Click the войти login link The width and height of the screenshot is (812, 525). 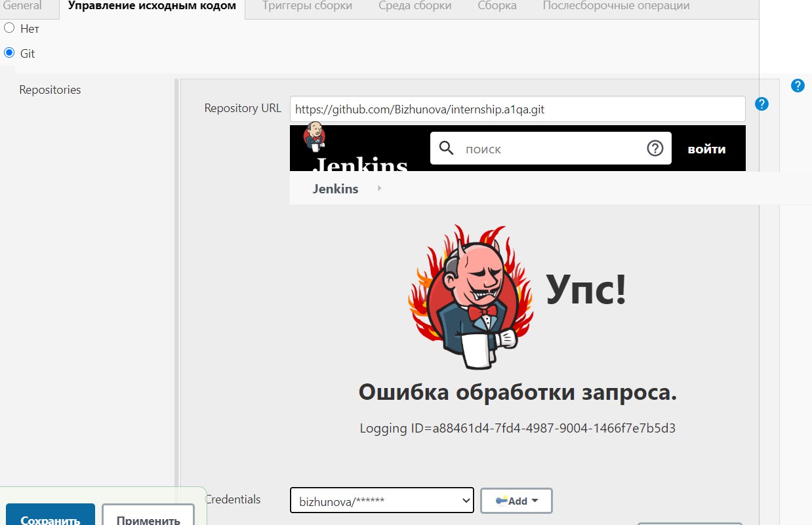(706, 149)
